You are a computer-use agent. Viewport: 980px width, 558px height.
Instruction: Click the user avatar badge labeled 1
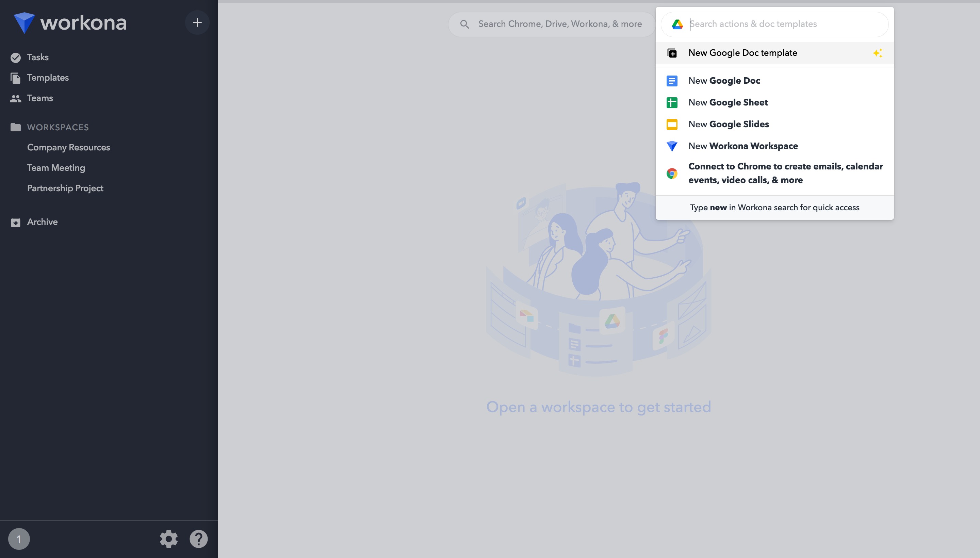pos(19,539)
